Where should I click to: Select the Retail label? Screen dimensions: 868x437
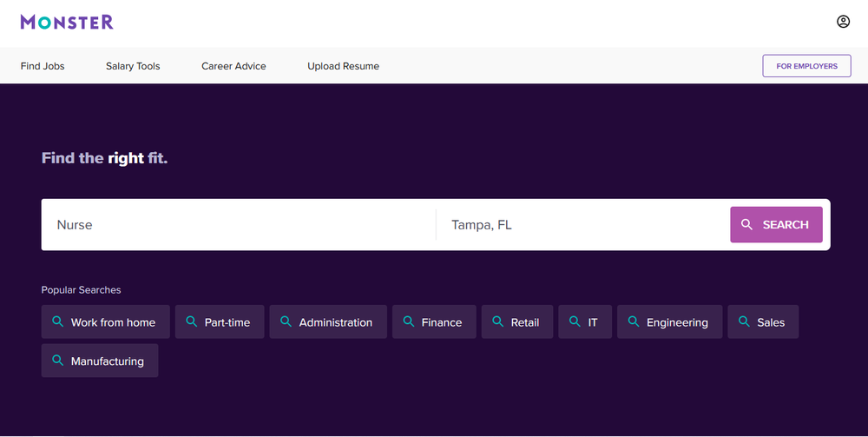[525, 322]
